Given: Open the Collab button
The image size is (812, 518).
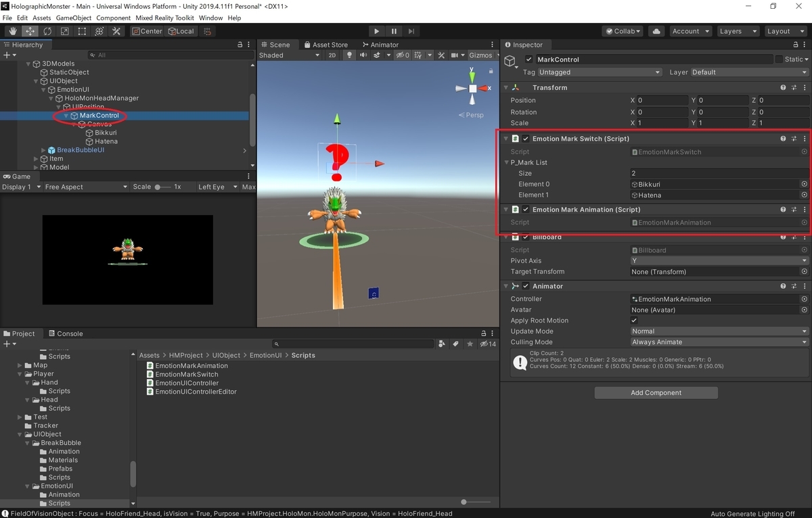Looking at the screenshot, I should pyautogui.click(x=624, y=31).
